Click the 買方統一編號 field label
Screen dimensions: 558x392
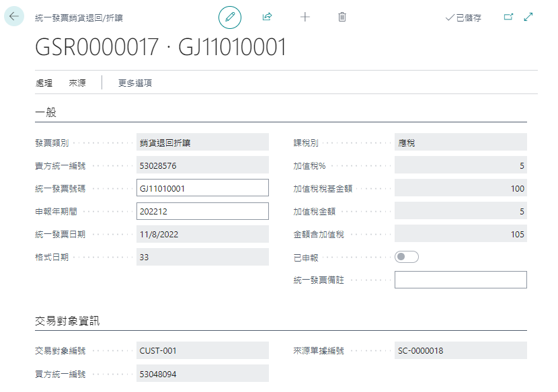[x=60, y=375]
